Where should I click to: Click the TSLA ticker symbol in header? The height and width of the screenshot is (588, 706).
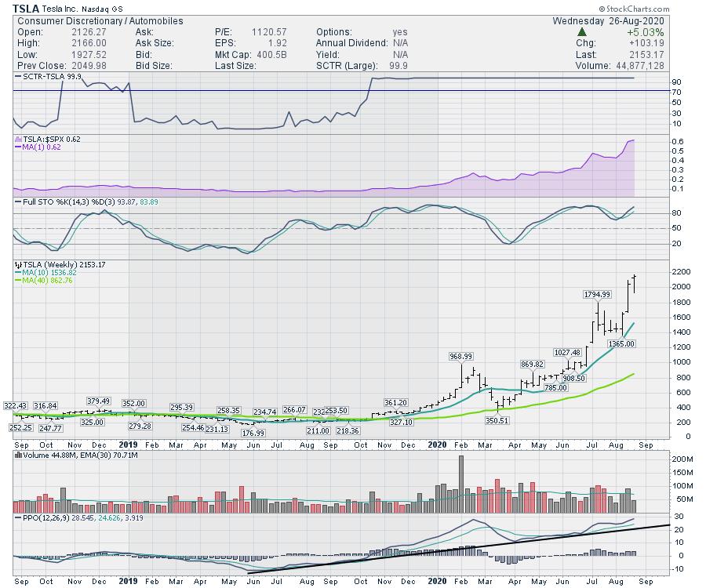tap(27, 8)
